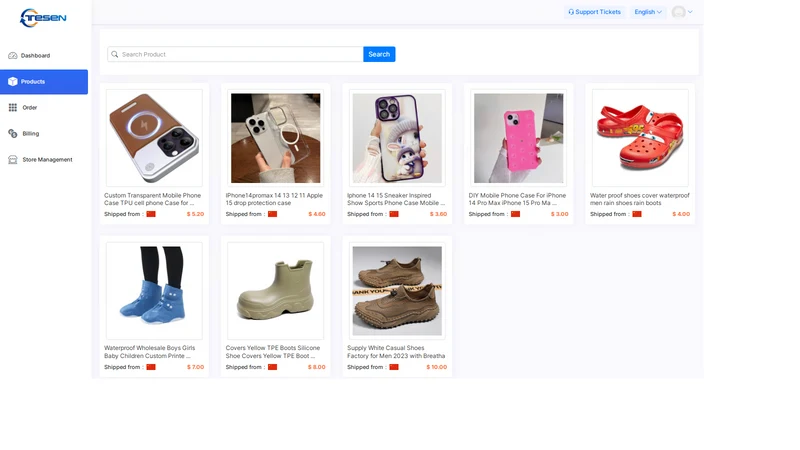Click the $ 5.20 price
This screenshot has width=800, height=450.
click(x=195, y=214)
